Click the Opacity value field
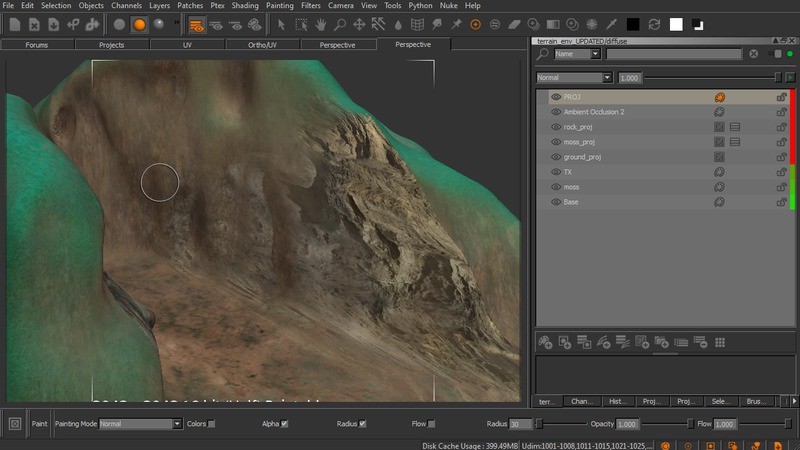The image size is (800, 450). tap(628, 424)
